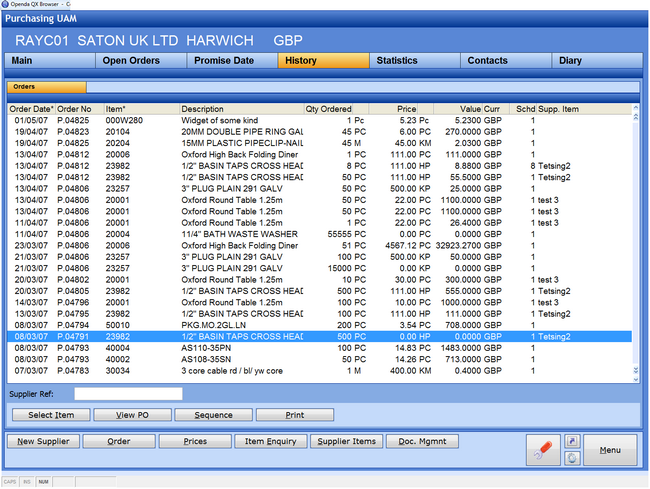Click the NUM status bar indicator
The image size is (650, 489).
tap(44, 482)
